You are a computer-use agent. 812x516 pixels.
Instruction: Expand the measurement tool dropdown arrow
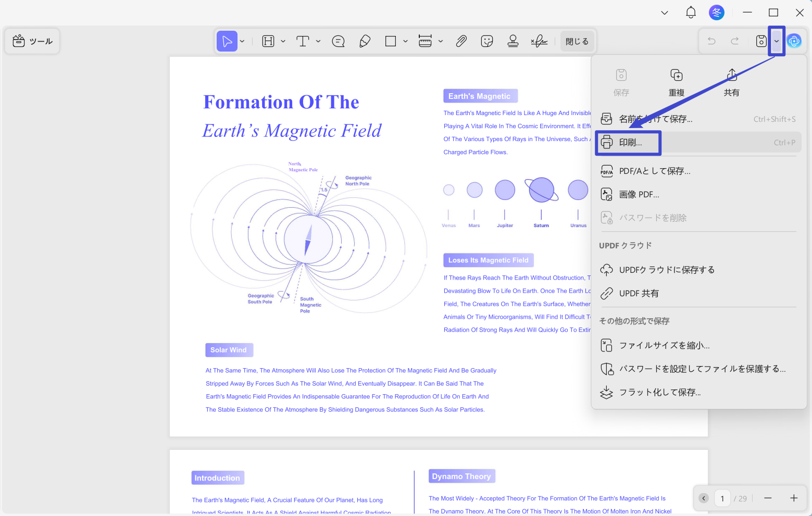441,41
